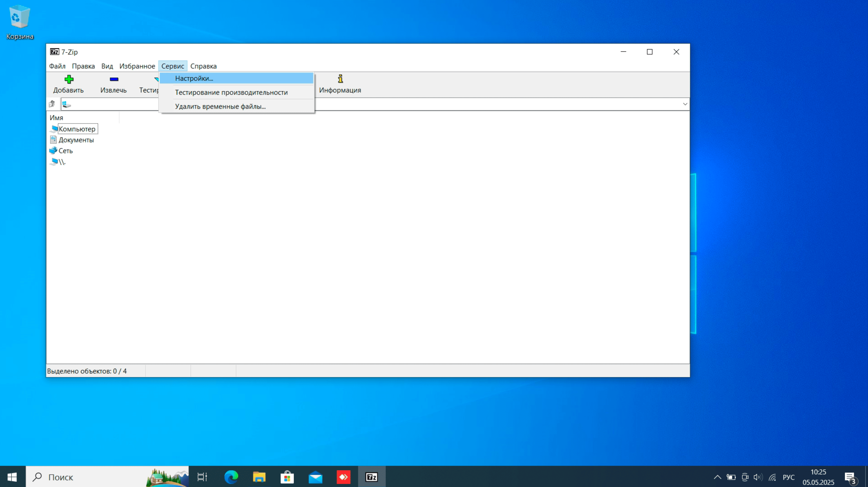Click the red AnyDesk taskbar icon
The height and width of the screenshot is (487, 868).
[x=343, y=477]
